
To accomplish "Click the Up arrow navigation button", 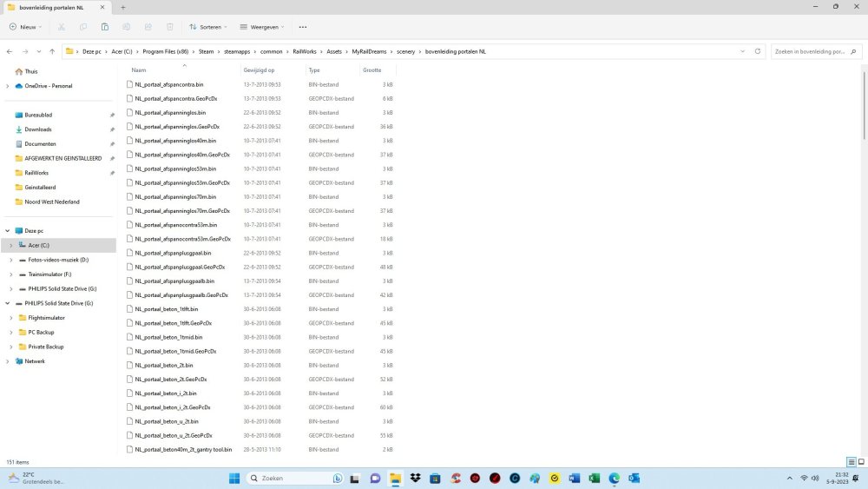I will [x=52, y=52].
